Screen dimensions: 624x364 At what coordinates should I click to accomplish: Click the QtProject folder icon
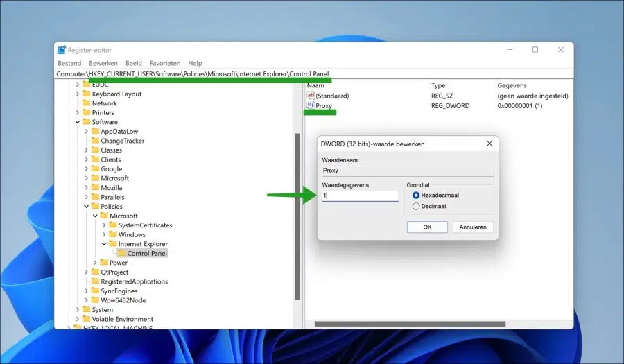tap(95, 272)
